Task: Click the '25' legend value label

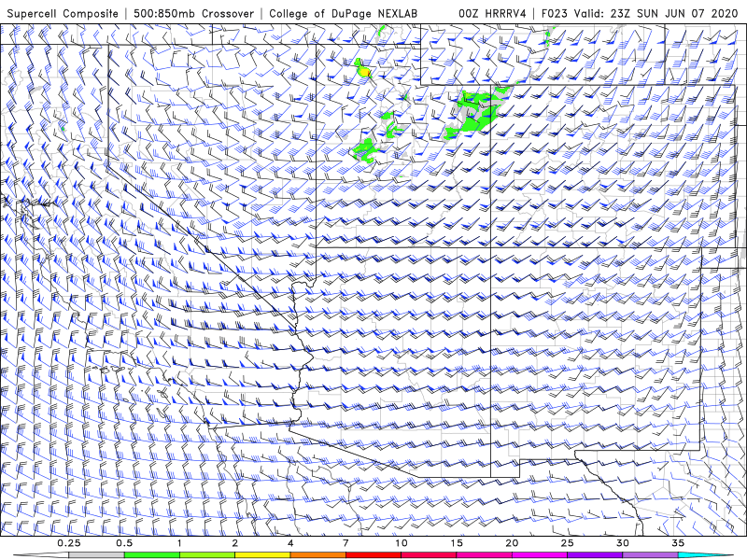Action: pyautogui.click(x=567, y=543)
